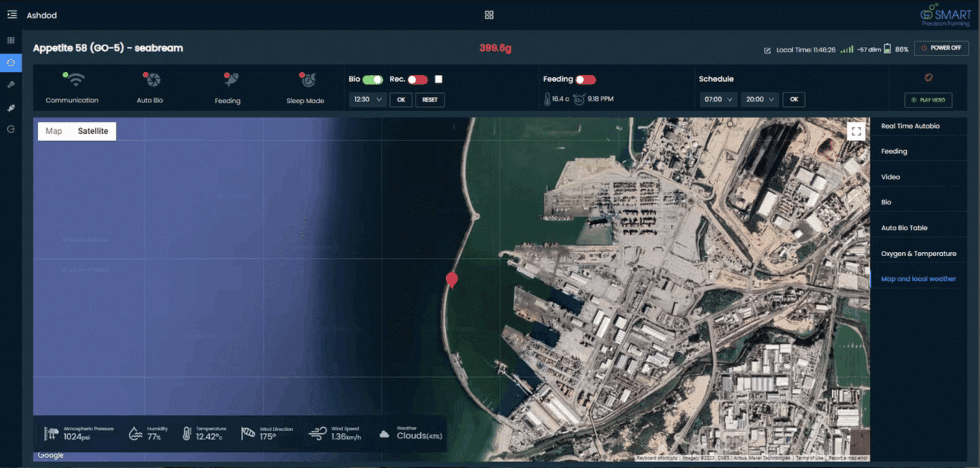The width and height of the screenshot is (980, 468).
Task: Open the wrench settings sidebar icon
Action: pos(11,85)
